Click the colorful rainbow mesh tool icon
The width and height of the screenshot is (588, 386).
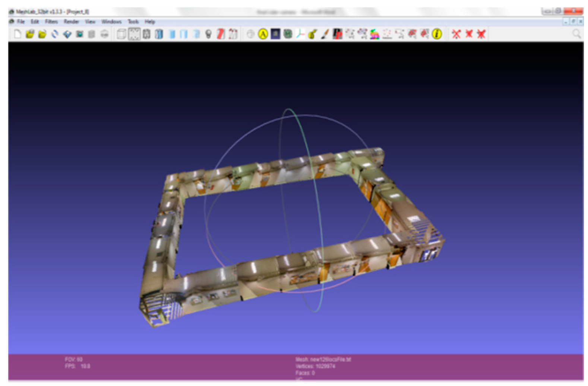click(374, 34)
